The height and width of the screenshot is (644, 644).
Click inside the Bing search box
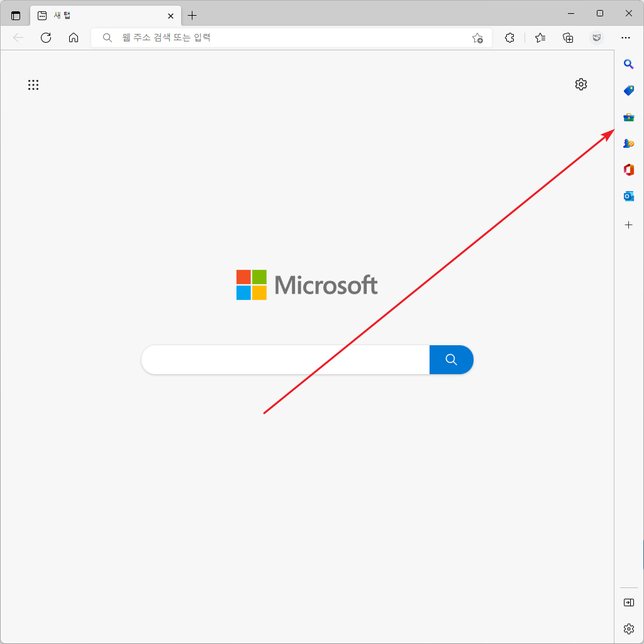(286, 360)
